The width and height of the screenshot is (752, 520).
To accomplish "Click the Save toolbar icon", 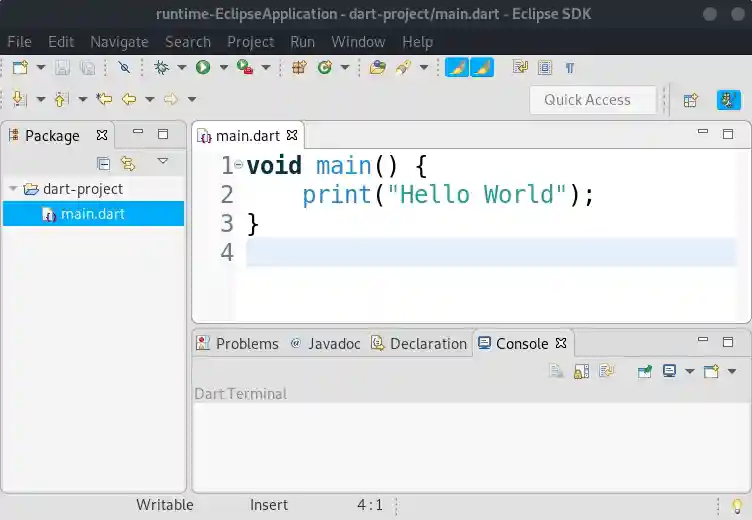I will (62, 68).
